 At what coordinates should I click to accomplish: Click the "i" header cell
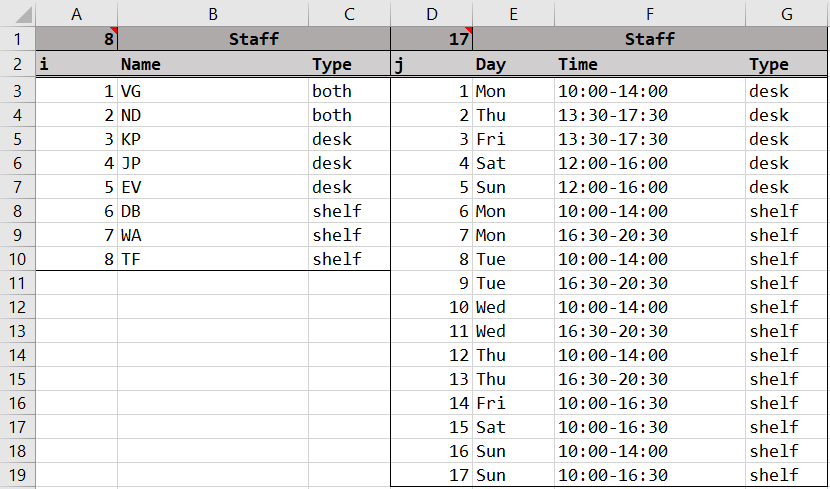coord(76,65)
